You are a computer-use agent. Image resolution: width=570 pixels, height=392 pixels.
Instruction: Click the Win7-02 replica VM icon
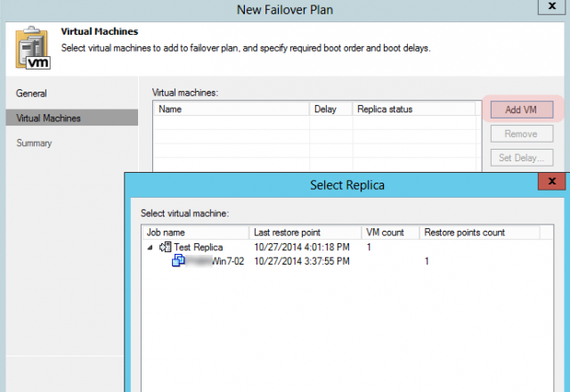pyautogui.click(x=178, y=261)
